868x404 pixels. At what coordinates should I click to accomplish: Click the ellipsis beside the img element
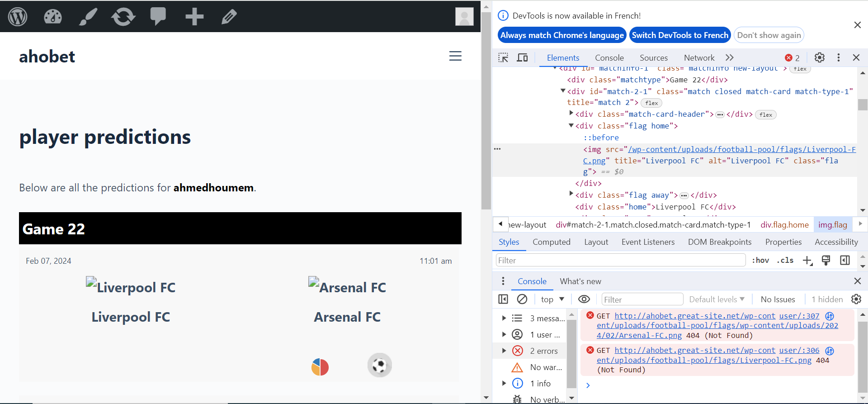pos(497,149)
